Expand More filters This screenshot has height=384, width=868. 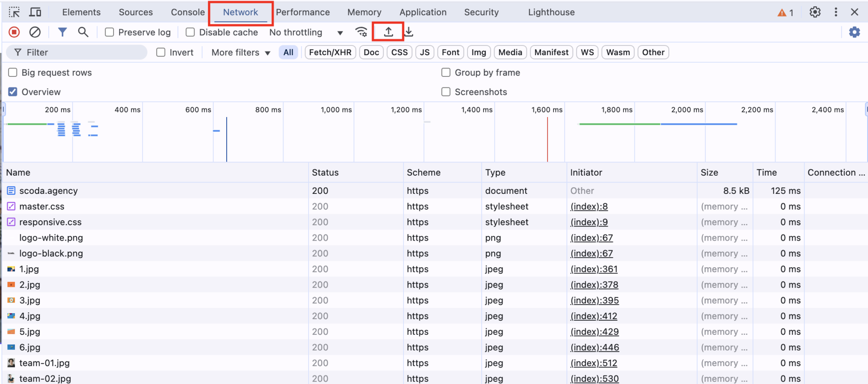tap(240, 52)
